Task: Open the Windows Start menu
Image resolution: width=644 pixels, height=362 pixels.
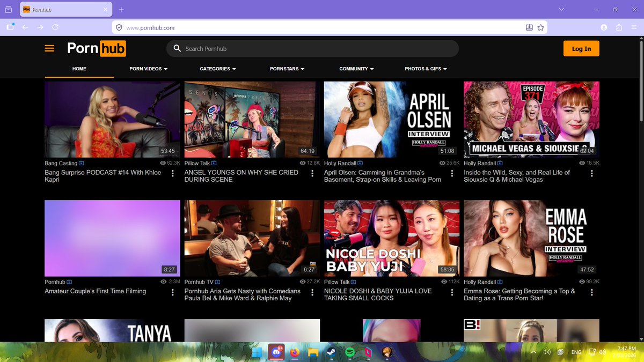Action: (x=257, y=352)
